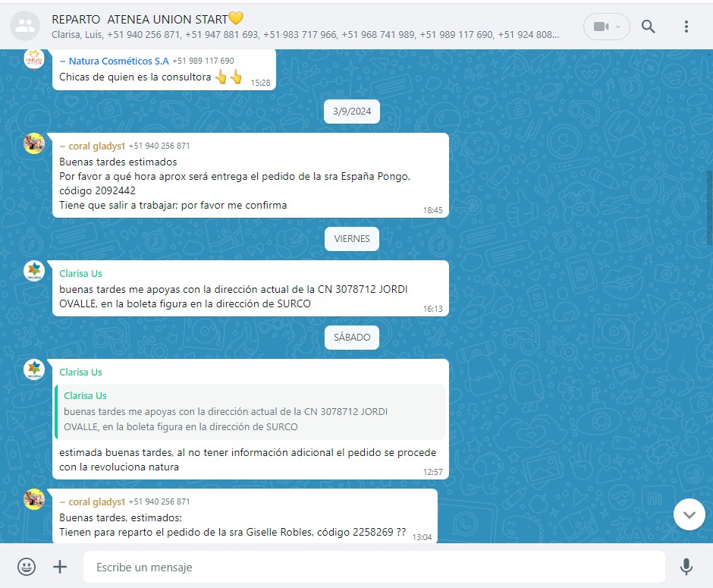Start voice message with microphone icon

click(x=686, y=567)
